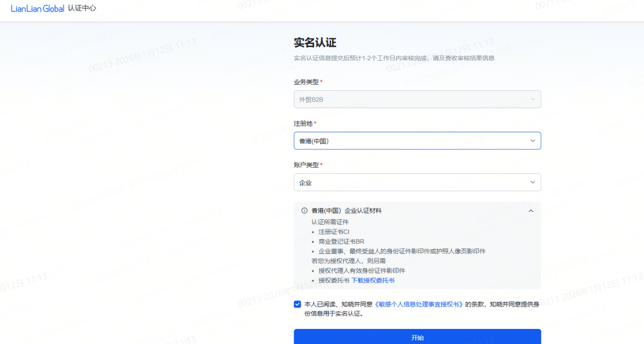This screenshot has width=644, height=344.
Task: Open the 下载授权委托书 link
Action: 373,281
